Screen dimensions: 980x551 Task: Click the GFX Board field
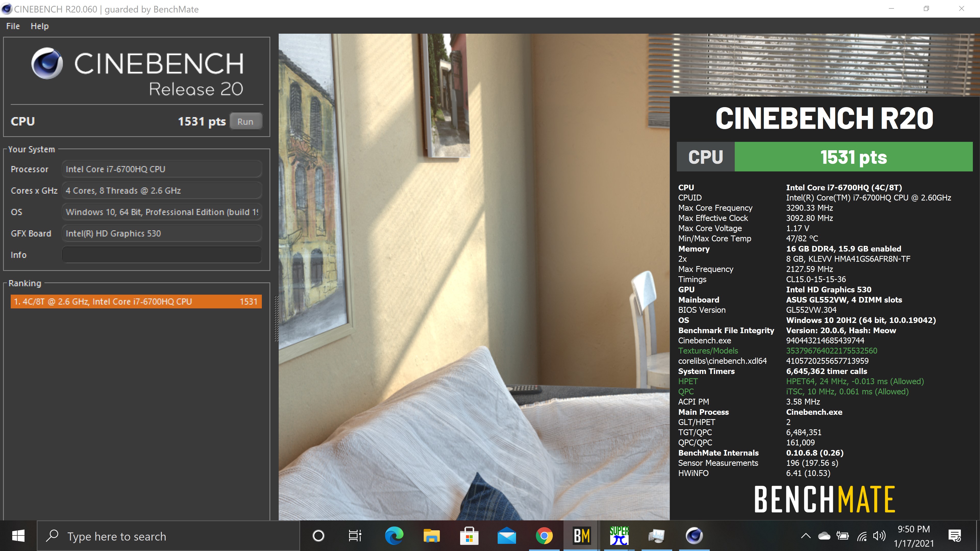[162, 233]
